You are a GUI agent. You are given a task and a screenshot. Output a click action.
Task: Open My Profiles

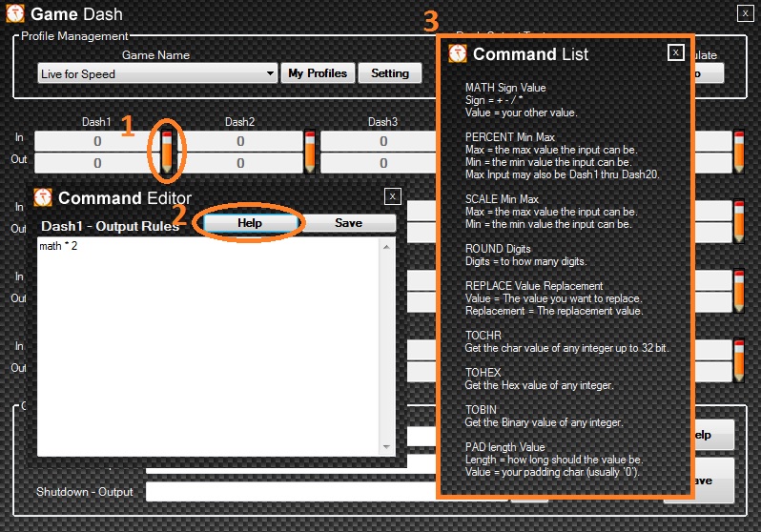(318, 73)
